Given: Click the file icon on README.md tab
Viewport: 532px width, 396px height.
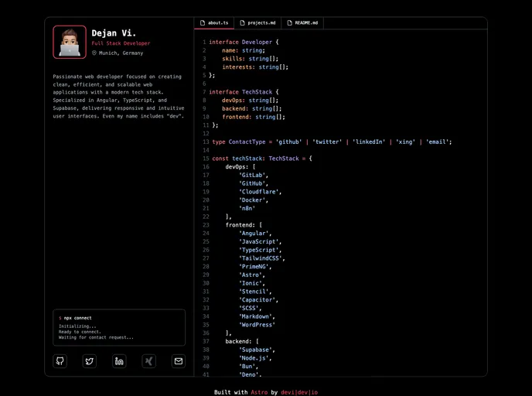Looking at the screenshot, I should tap(289, 22).
